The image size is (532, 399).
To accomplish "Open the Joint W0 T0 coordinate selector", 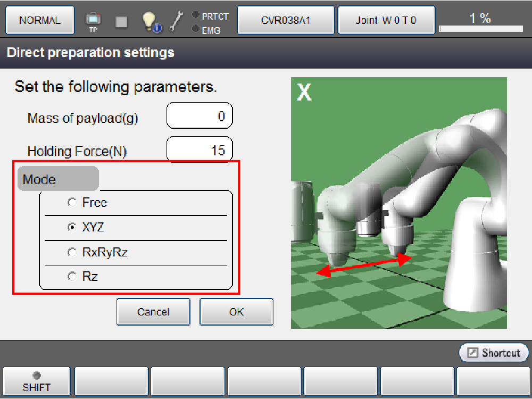I will pos(386,21).
